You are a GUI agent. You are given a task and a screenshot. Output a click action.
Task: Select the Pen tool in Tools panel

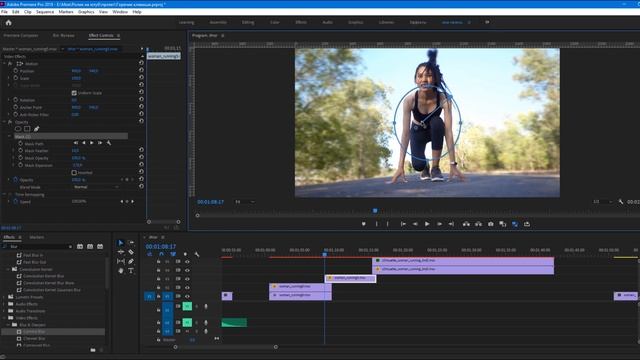click(x=131, y=261)
